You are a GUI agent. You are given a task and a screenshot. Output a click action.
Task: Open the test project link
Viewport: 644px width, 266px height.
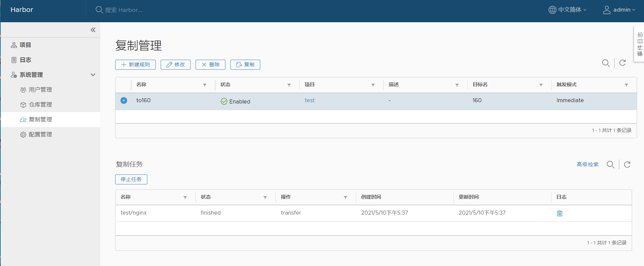click(309, 100)
